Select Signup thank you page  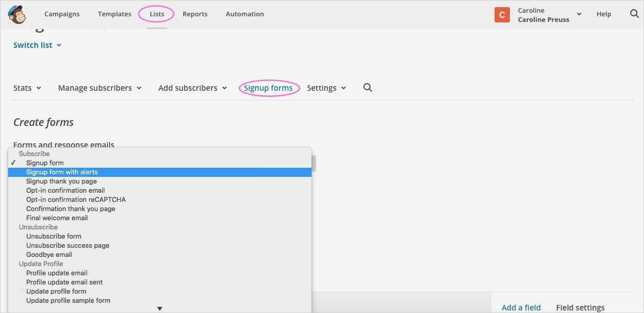160,181
